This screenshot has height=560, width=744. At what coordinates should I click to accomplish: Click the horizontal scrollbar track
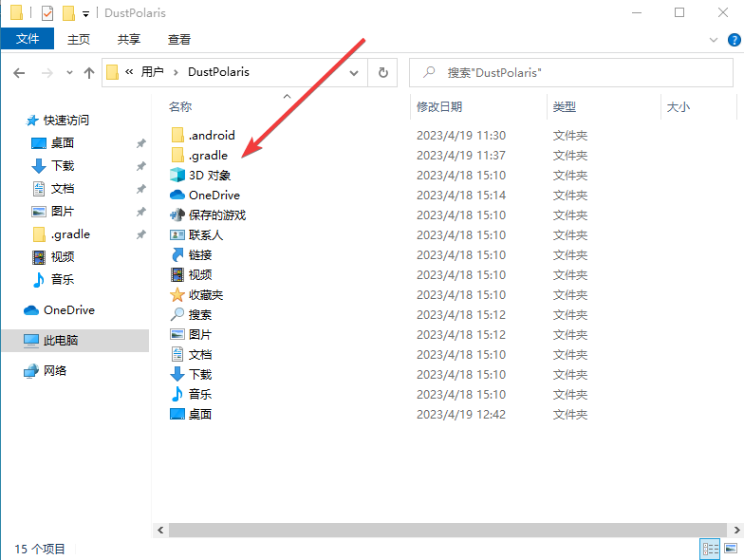[x=448, y=530]
